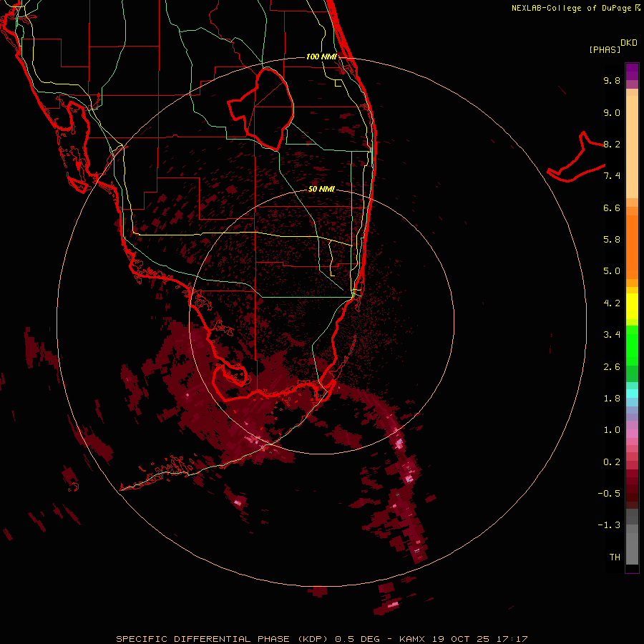The height and width of the screenshot is (644, 644).
Task: Click the 1.8 legend value
Action: pos(612,399)
